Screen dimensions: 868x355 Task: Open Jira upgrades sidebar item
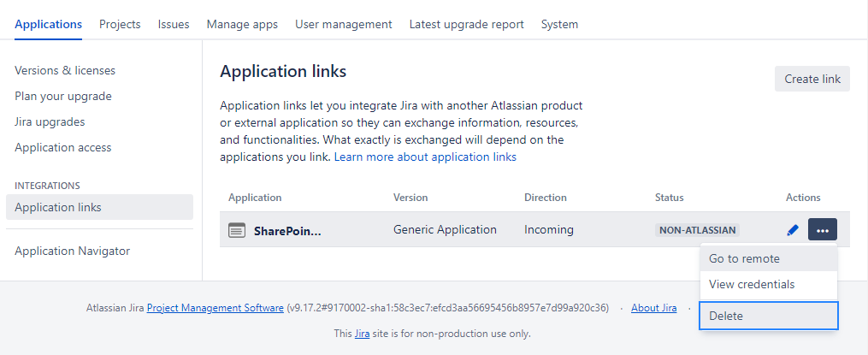[x=50, y=121]
